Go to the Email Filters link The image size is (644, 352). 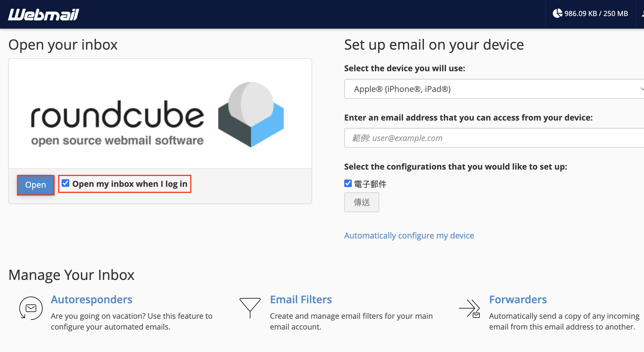(301, 299)
